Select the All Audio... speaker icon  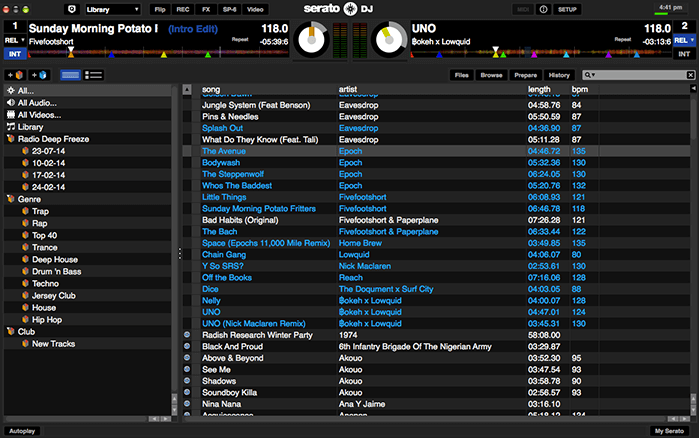tap(11, 102)
